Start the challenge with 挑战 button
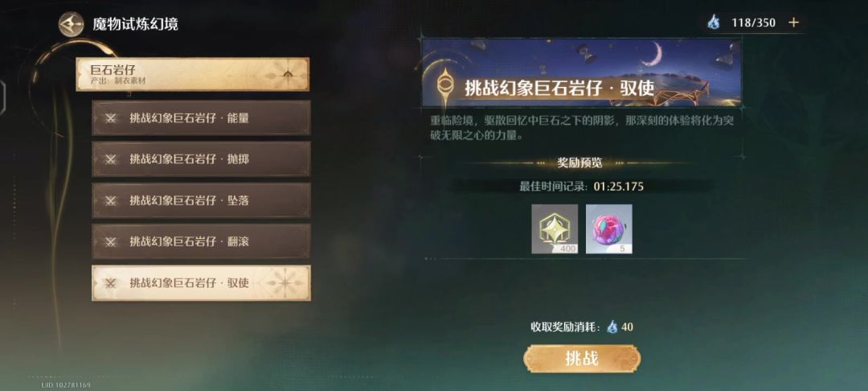 [582, 359]
